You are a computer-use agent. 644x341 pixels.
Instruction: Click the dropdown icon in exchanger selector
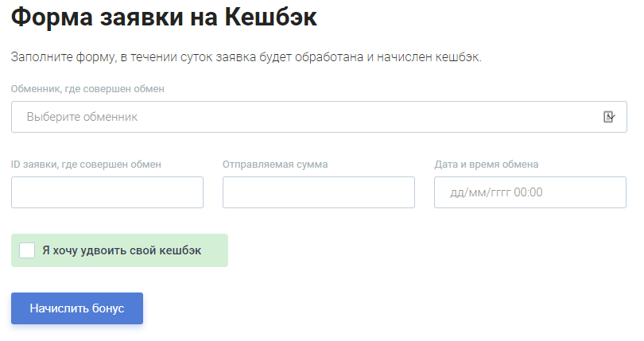click(x=609, y=117)
